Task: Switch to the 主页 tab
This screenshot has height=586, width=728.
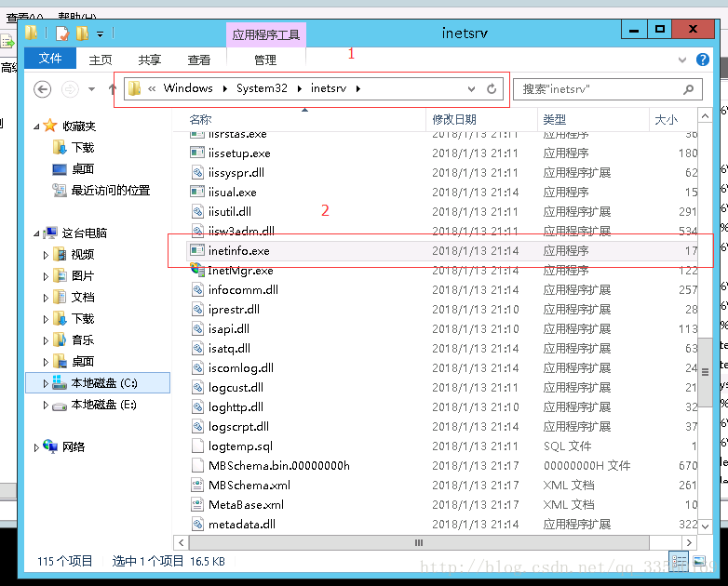Action: [101, 60]
